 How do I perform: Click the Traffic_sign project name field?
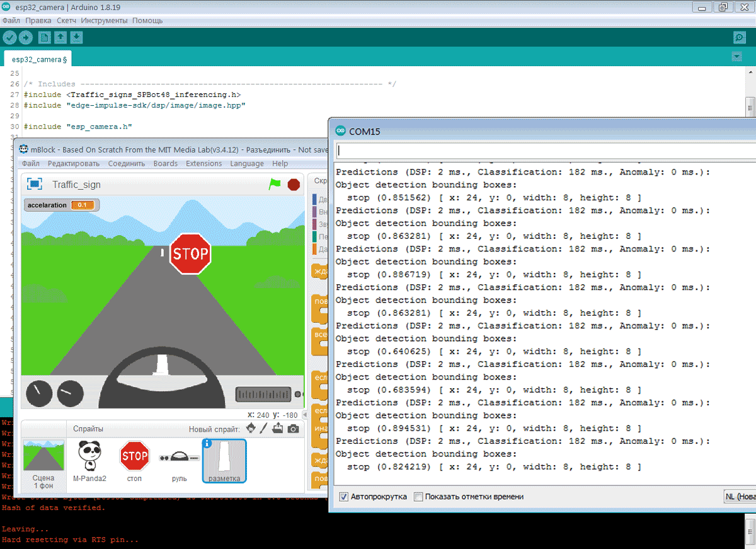(77, 185)
